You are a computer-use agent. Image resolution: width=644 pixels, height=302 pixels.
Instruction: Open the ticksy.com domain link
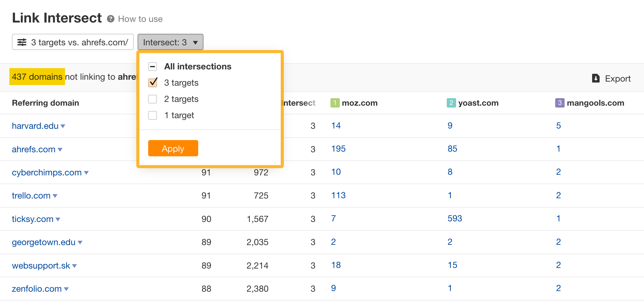[33, 219]
